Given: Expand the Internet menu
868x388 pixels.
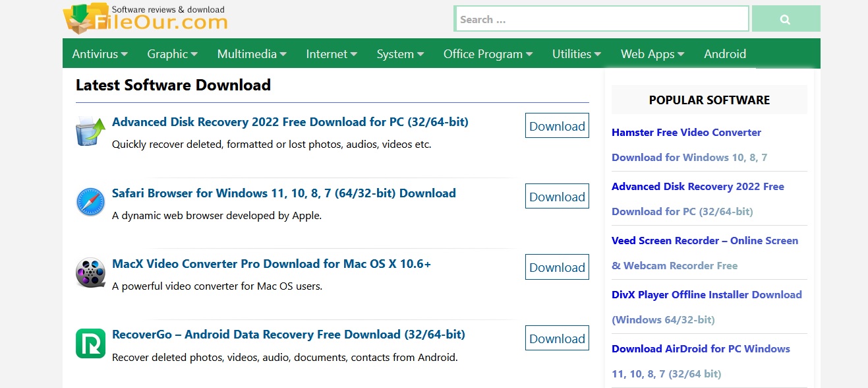Looking at the screenshot, I should [x=332, y=54].
